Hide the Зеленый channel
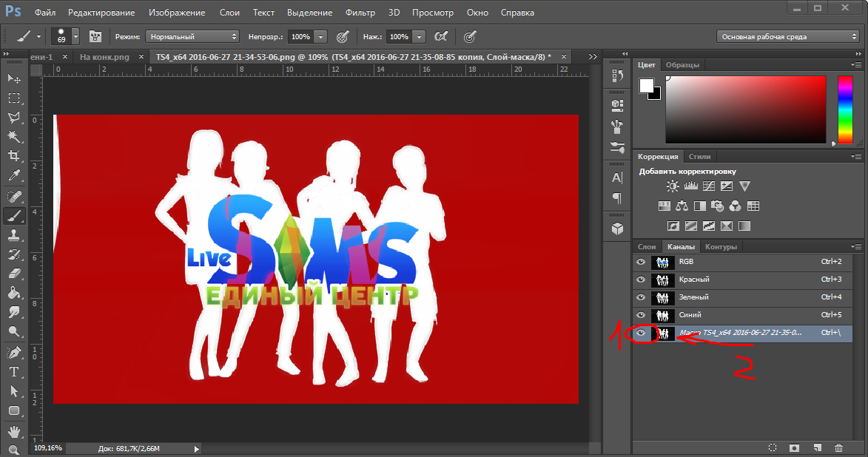Screen dimensions: 868x457 coord(641,297)
